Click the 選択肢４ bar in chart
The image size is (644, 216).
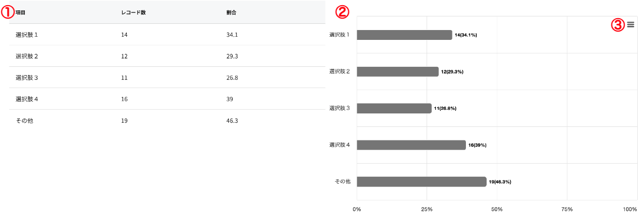click(x=411, y=145)
